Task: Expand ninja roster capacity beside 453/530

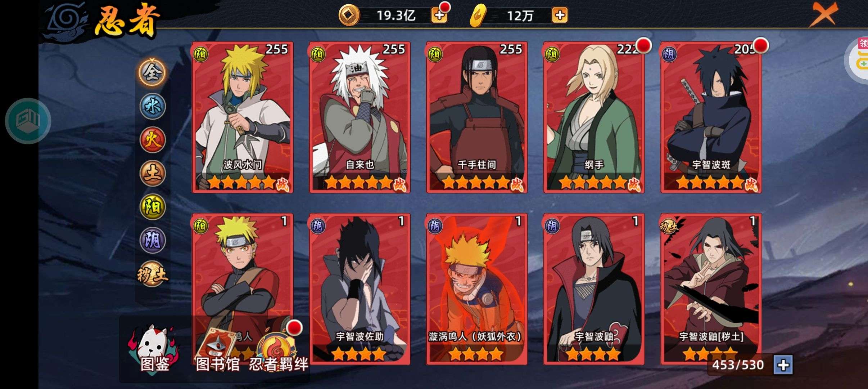Action: (x=783, y=365)
